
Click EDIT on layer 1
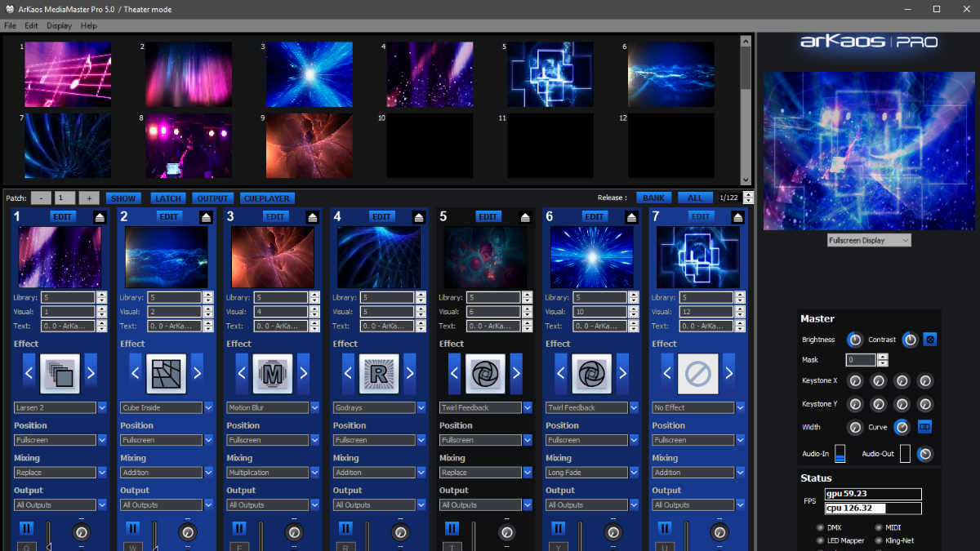pyautogui.click(x=63, y=217)
